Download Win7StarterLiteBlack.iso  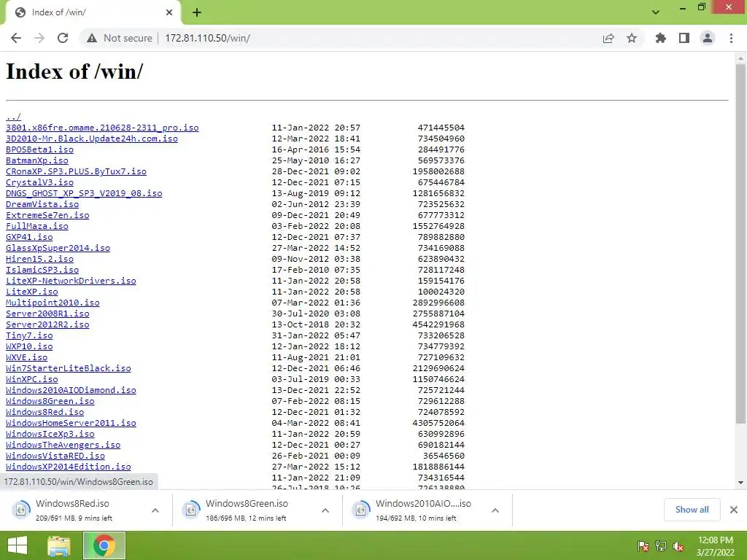[x=68, y=368]
